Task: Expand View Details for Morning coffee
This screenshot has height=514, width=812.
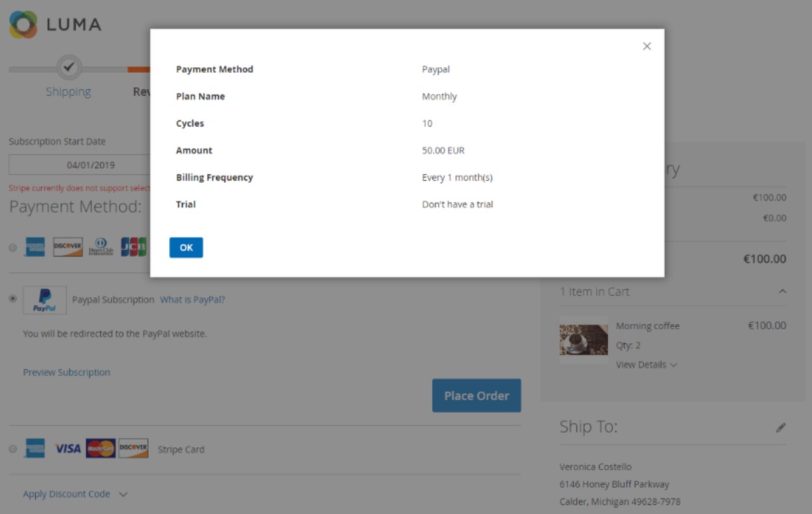Action: click(x=646, y=365)
